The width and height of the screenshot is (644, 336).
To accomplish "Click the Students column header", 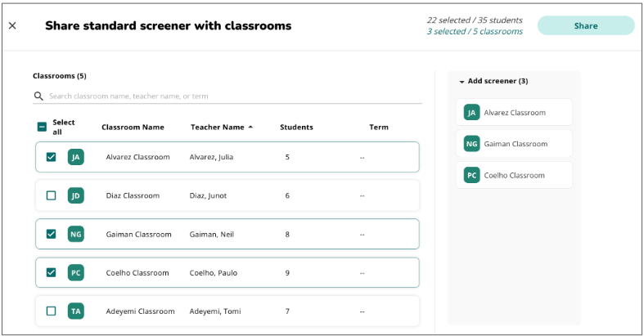I will (x=296, y=128).
